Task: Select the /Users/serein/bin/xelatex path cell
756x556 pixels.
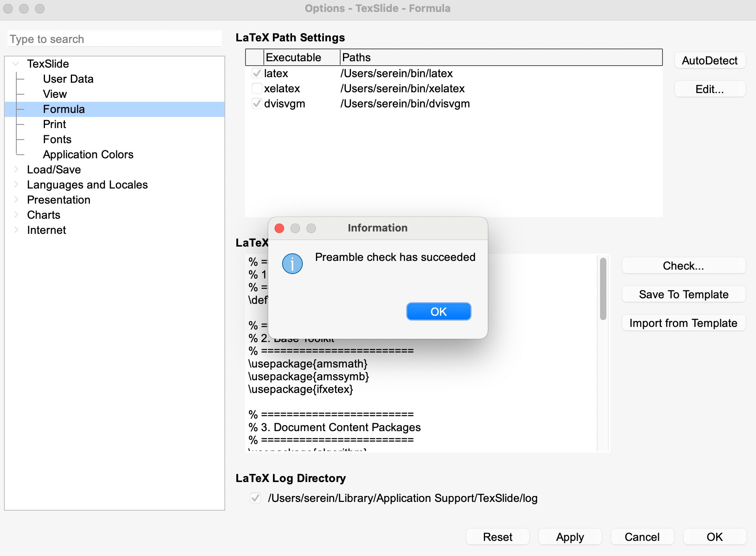Action: point(403,88)
